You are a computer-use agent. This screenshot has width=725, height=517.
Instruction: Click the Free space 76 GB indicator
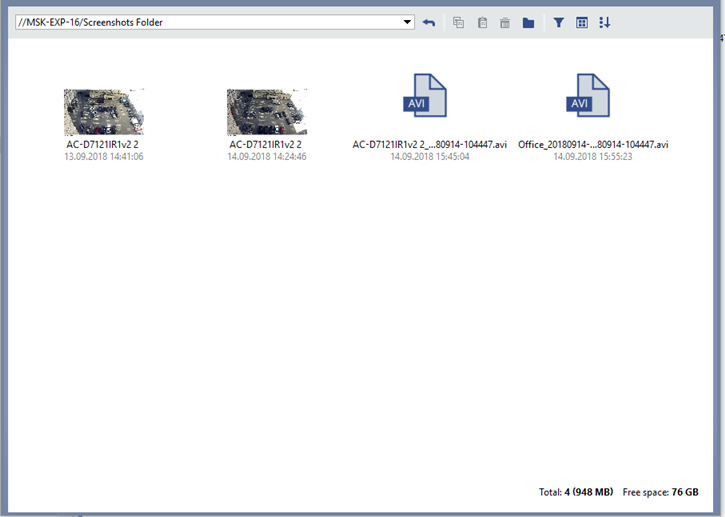(x=660, y=493)
